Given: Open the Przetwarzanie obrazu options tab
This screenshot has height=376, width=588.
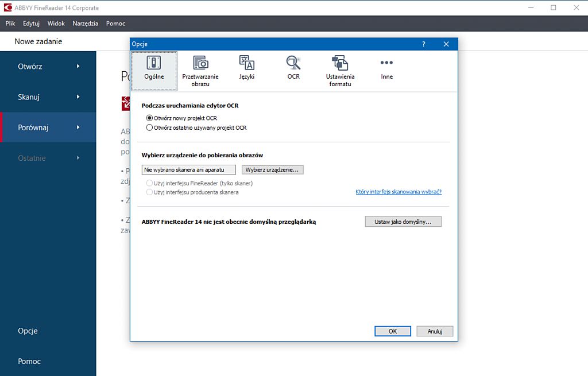Looking at the screenshot, I should click(x=200, y=71).
